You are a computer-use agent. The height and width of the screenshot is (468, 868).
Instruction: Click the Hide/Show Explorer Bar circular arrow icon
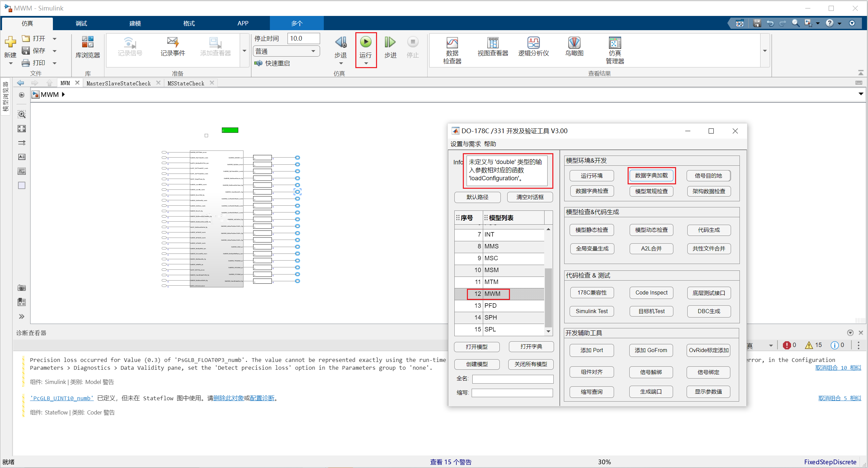coord(22,95)
